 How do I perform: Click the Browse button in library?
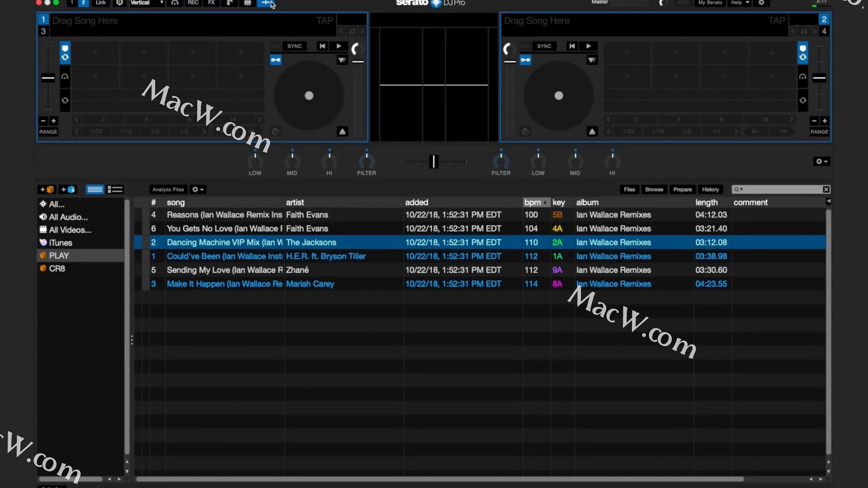click(x=654, y=189)
